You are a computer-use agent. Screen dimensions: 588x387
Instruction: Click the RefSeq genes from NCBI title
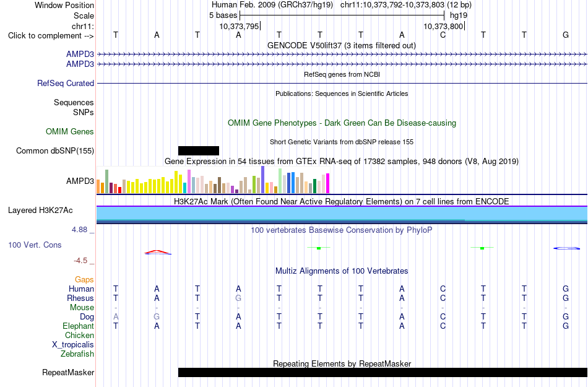342,75
